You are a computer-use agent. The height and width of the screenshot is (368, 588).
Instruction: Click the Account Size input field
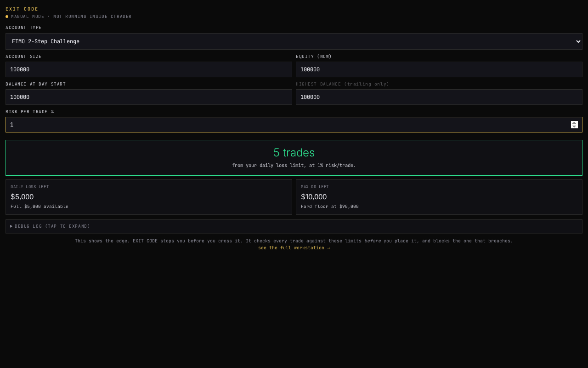[149, 69]
